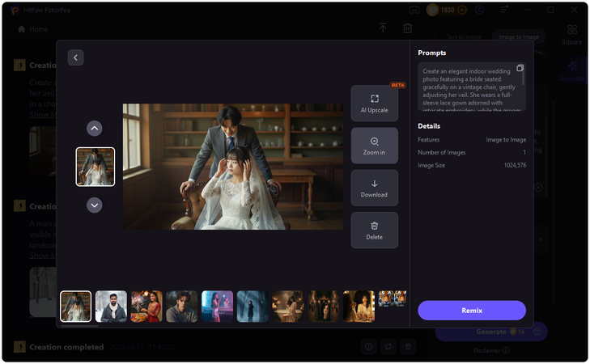Select the neon pink-blue thumbnail
The image size is (590, 364).
[217, 307]
